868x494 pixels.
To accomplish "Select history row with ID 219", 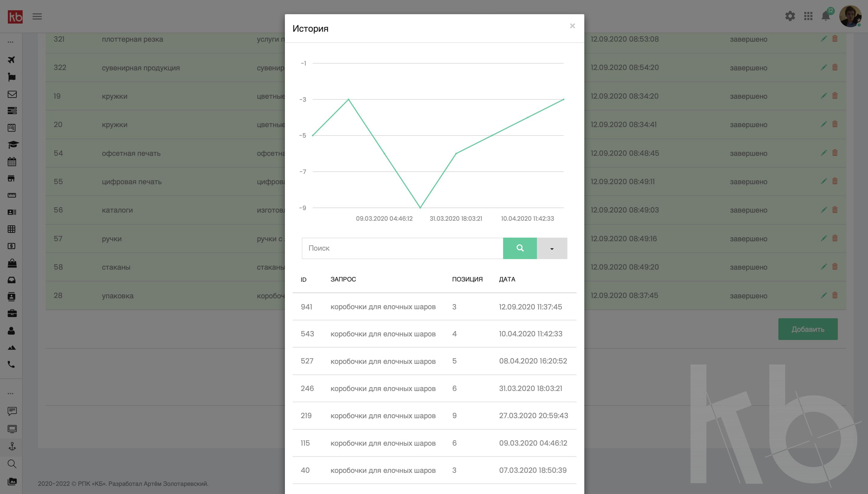I will tap(434, 415).
